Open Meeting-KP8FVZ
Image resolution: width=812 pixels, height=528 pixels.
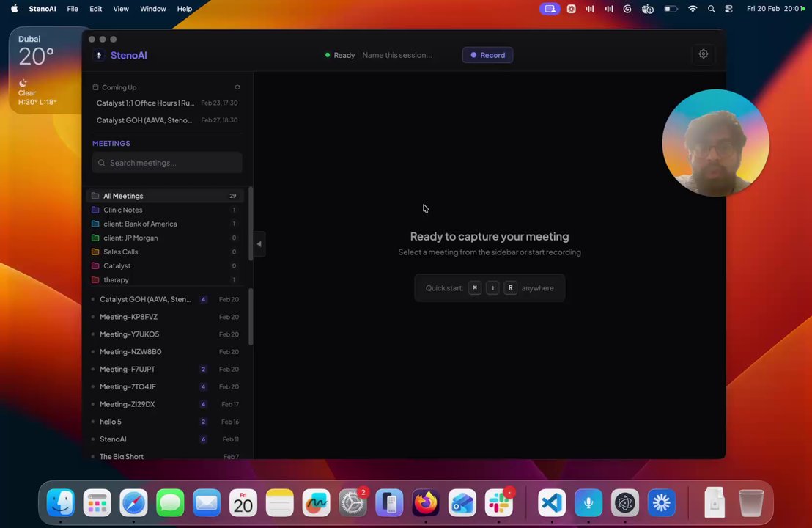[166, 317]
